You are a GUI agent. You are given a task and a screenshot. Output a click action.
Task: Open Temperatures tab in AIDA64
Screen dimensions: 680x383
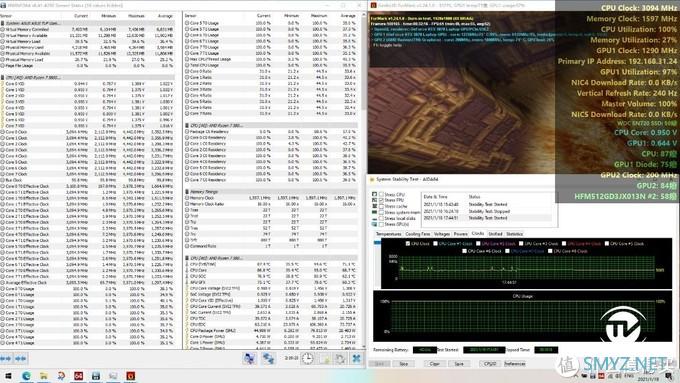click(x=388, y=234)
